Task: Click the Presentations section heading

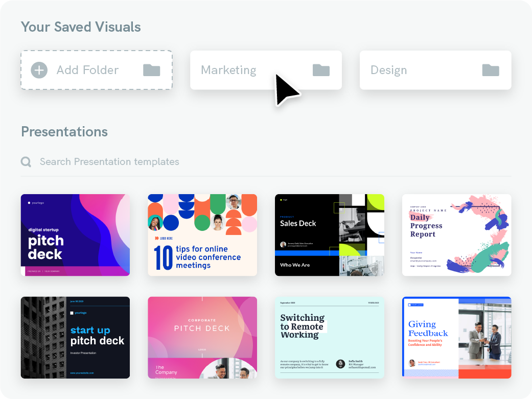Action: pos(64,132)
